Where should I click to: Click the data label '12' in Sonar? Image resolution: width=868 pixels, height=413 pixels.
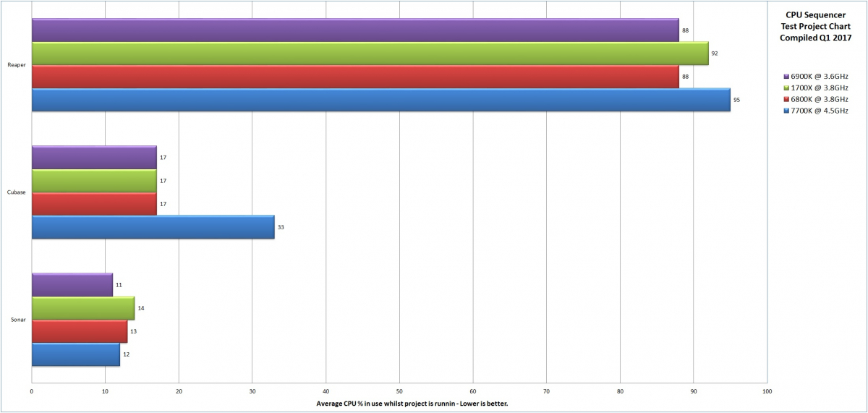point(126,354)
